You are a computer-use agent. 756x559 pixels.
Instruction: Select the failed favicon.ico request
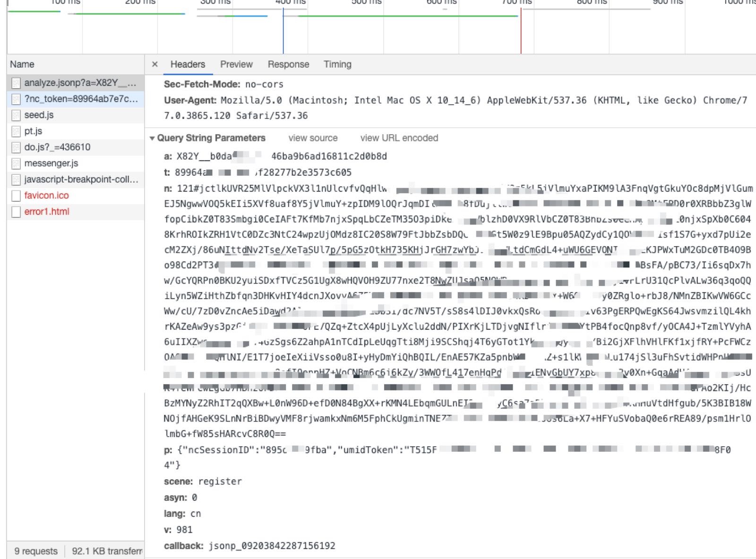click(76, 195)
